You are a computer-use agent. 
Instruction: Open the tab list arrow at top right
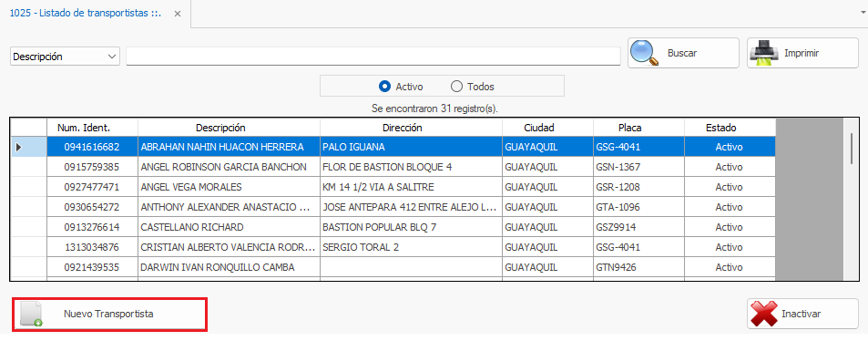[860, 13]
